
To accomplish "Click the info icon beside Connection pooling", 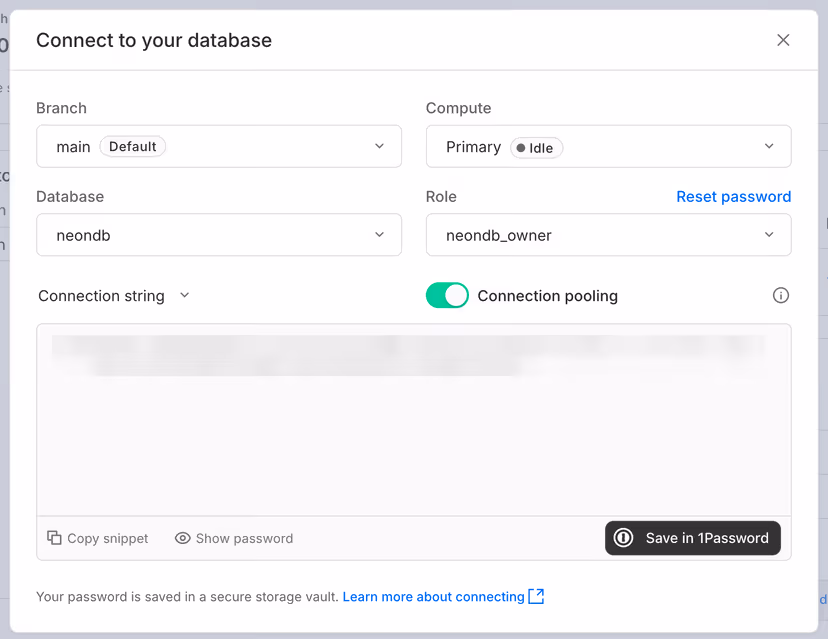I will [x=781, y=295].
